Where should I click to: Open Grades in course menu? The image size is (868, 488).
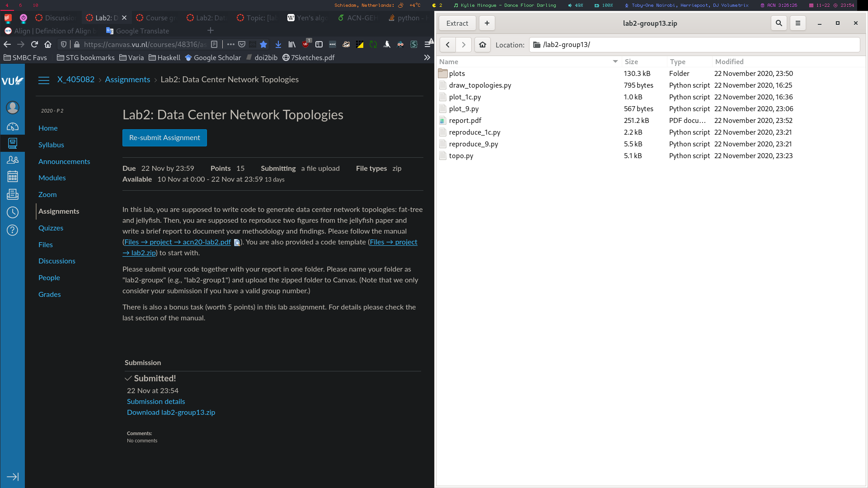click(50, 294)
